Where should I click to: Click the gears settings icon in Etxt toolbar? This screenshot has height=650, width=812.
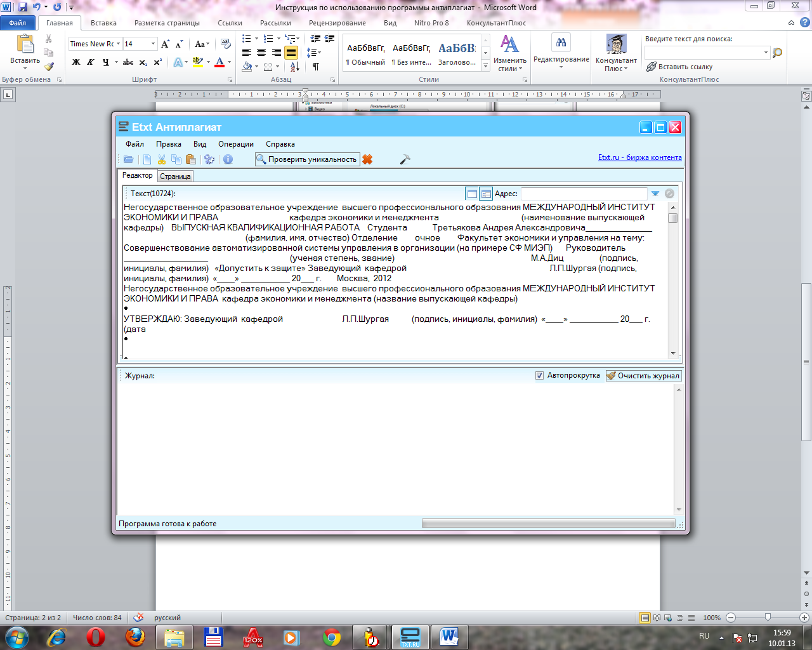click(x=209, y=159)
